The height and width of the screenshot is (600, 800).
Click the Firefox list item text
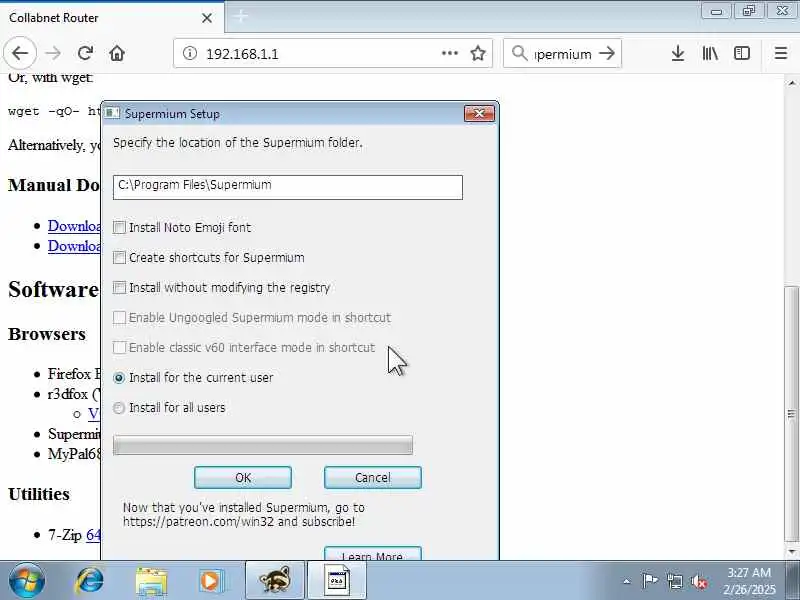tap(74, 374)
